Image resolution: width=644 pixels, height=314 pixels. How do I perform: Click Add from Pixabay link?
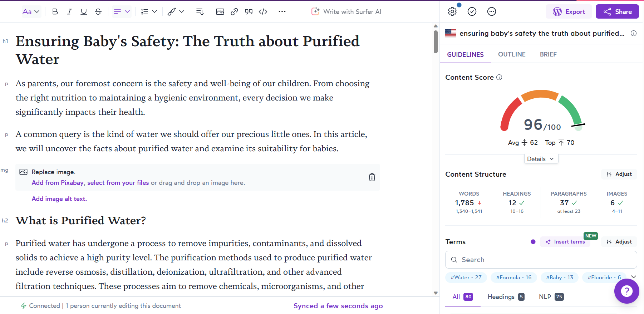[x=58, y=183]
